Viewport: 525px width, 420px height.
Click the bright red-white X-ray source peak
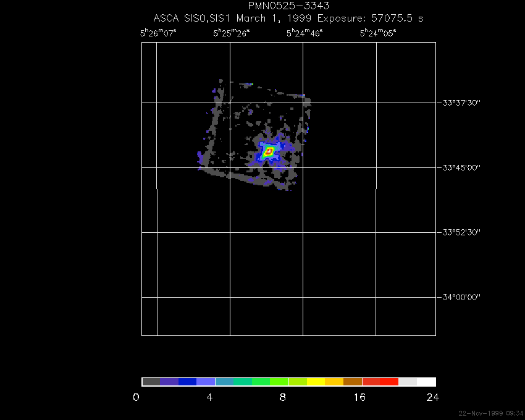tap(269, 152)
